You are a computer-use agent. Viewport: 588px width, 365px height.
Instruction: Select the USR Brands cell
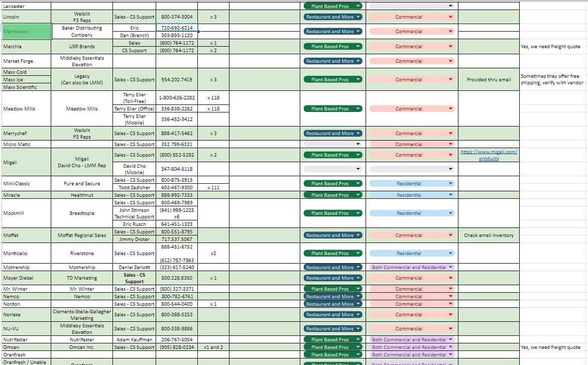click(x=82, y=47)
